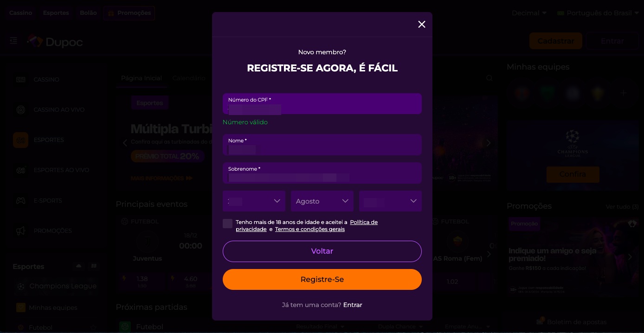Open the Política de privacidade link
This screenshot has height=333, width=644.
click(x=364, y=222)
